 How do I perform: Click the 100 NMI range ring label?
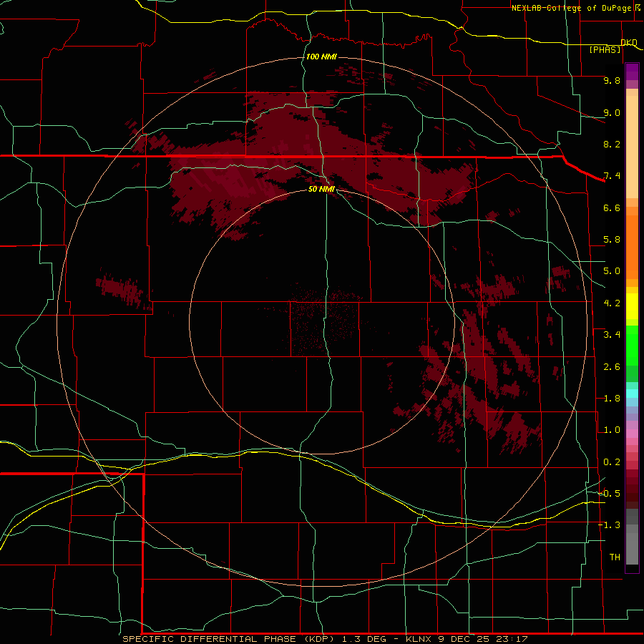point(321,57)
